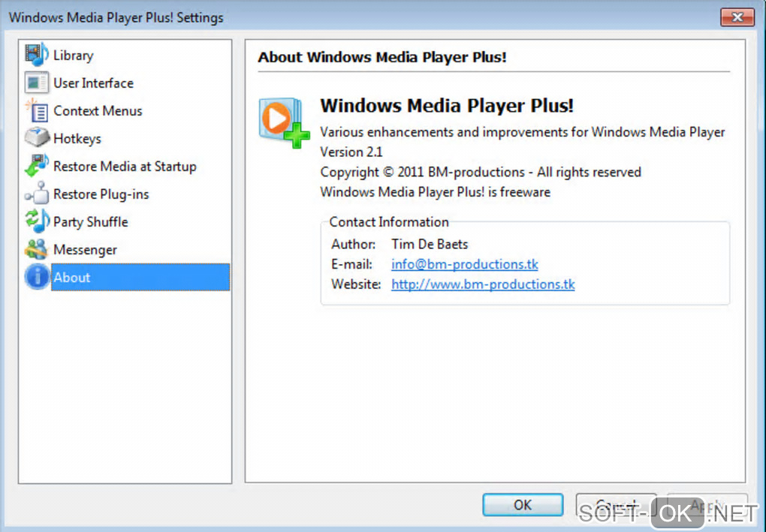Click the Context Menus list icon
The height and width of the screenshot is (532, 766).
[x=37, y=110]
